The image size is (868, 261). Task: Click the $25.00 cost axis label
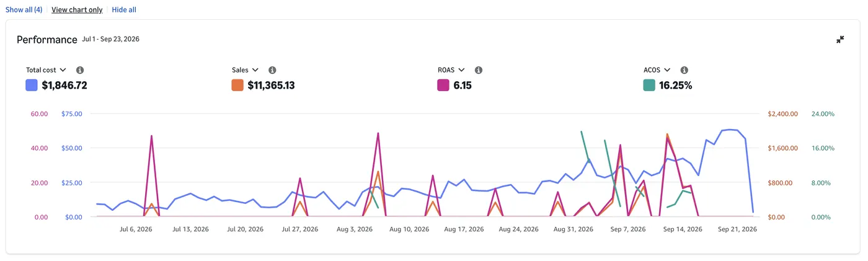pyautogui.click(x=72, y=183)
